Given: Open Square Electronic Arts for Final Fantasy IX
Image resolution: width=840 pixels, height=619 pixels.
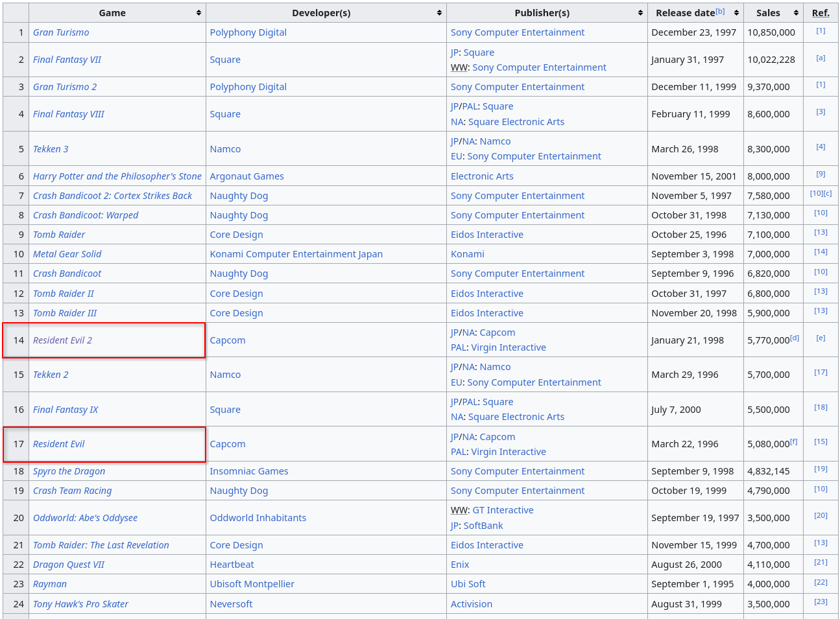Looking at the screenshot, I should coord(516,417).
